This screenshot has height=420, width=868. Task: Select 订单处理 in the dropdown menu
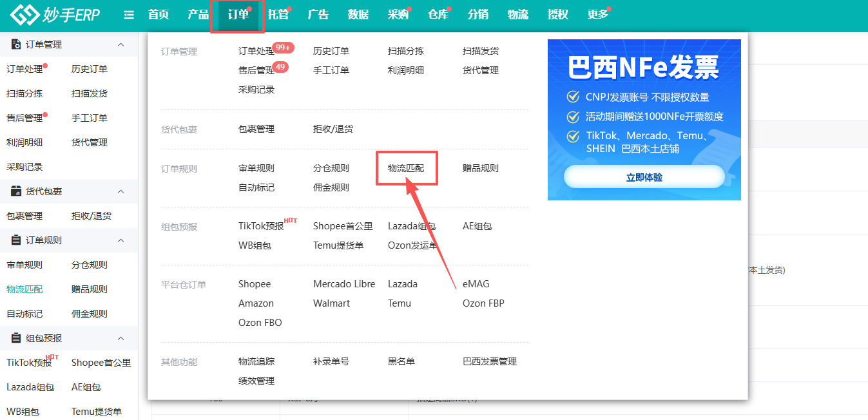click(x=256, y=51)
